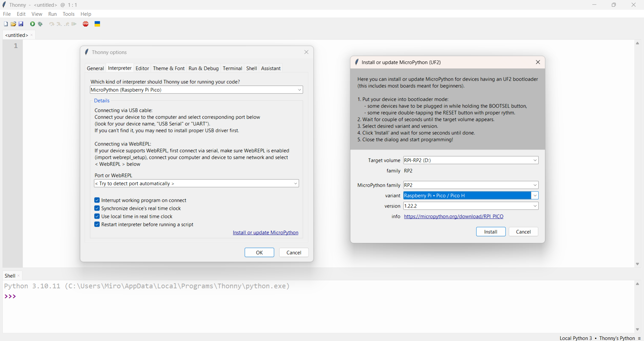Click the down arrow of the editor scrollbar
Image resolution: width=644 pixels, height=341 pixels.
pos(637,264)
